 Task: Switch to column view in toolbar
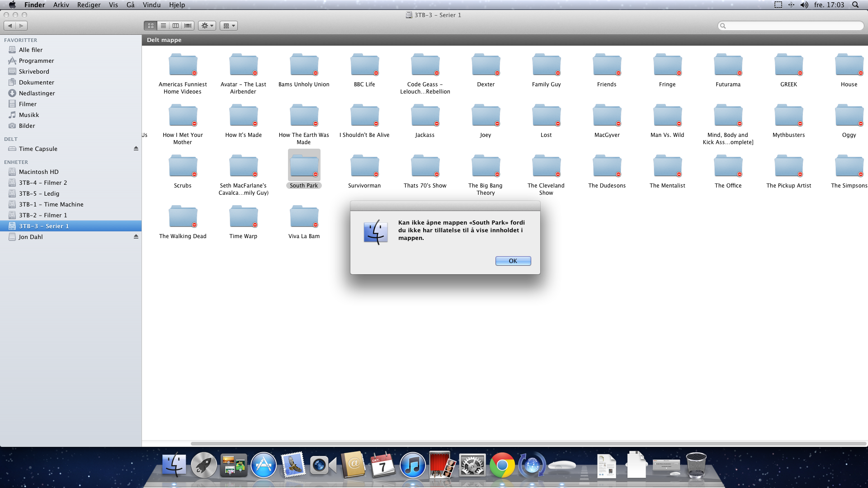[x=175, y=26]
